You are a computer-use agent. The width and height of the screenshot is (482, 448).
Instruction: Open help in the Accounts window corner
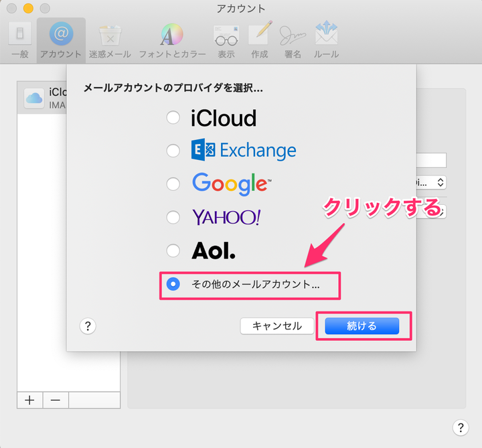(x=461, y=427)
